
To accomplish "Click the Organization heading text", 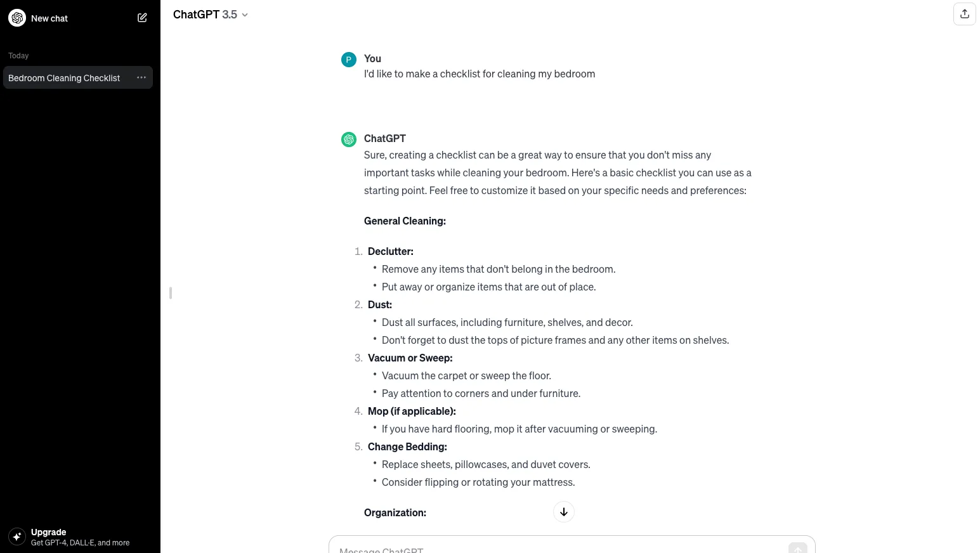I will click(x=395, y=513).
